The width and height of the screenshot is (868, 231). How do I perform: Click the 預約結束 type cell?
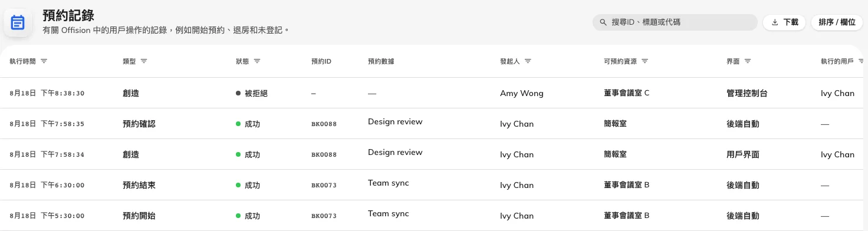pos(139,185)
